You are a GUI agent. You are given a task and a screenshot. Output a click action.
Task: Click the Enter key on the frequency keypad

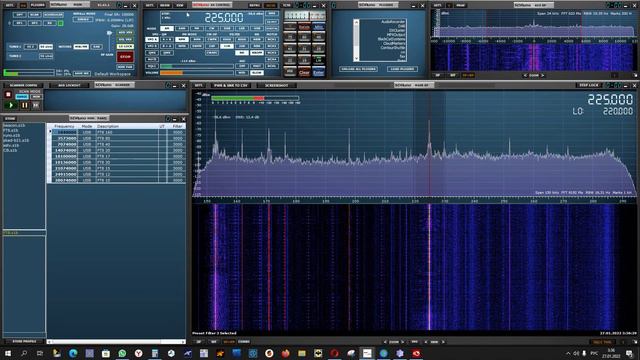click(x=318, y=73)
